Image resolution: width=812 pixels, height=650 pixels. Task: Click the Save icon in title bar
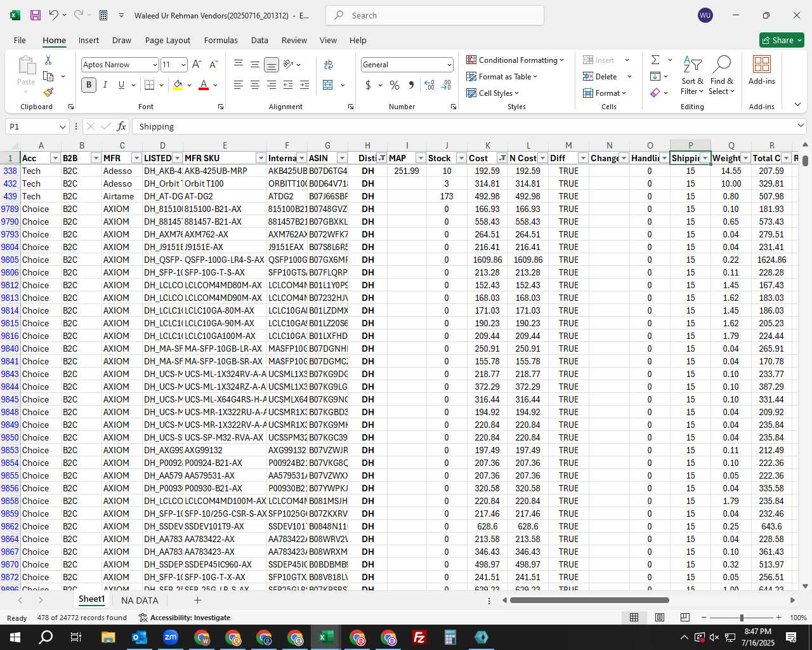click(x=36, y=15)
